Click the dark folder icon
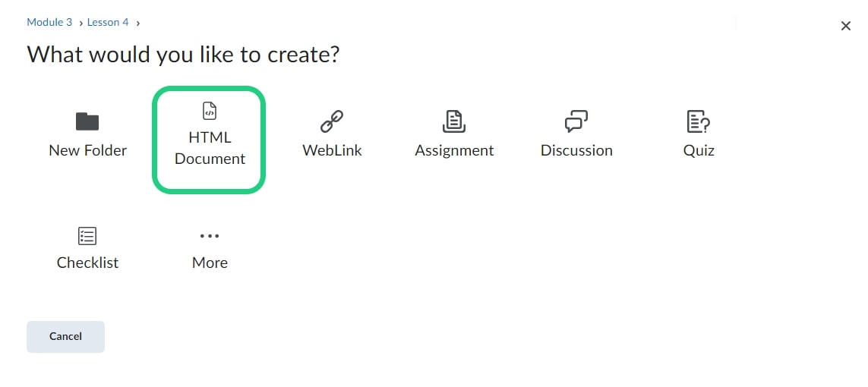Viewport: 868px width, 387px height. coord(87,121)
